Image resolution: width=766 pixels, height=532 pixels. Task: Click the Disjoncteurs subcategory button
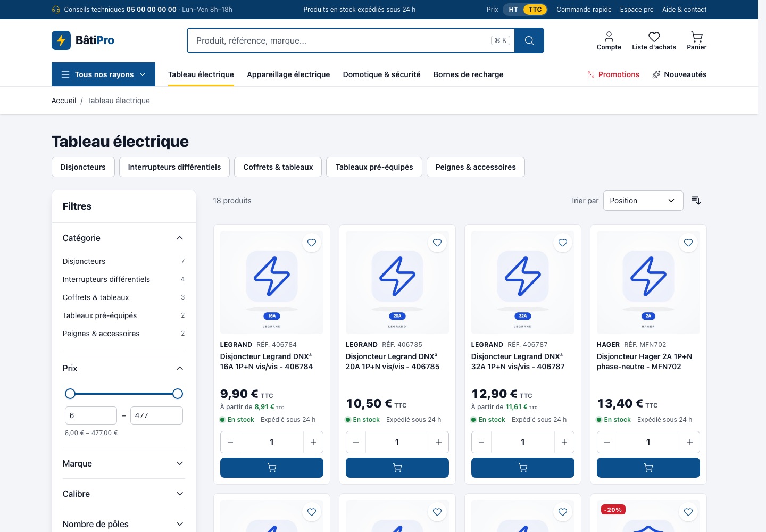coord(83,167)
